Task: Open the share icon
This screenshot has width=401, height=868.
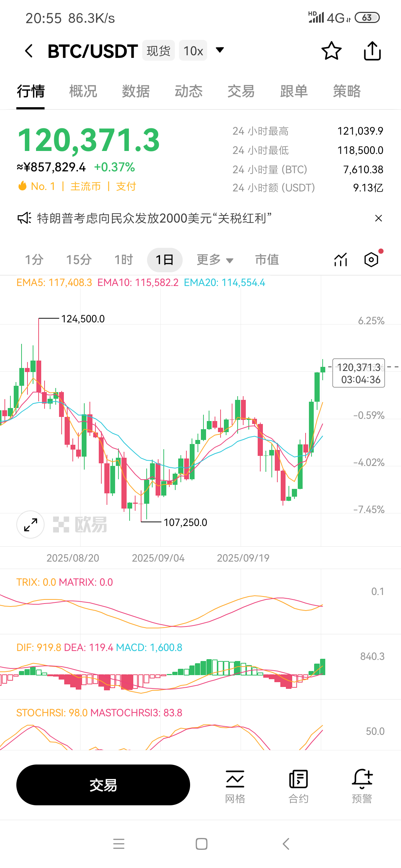Action: (372, 50)
